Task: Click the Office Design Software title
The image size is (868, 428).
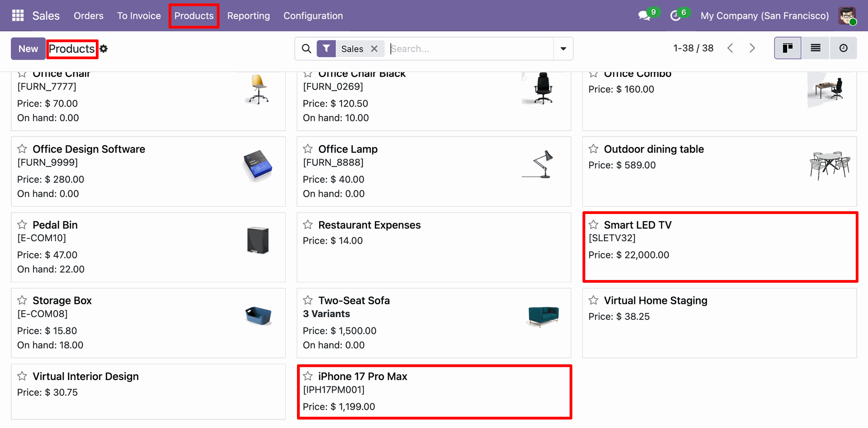Action: [89, 149]
